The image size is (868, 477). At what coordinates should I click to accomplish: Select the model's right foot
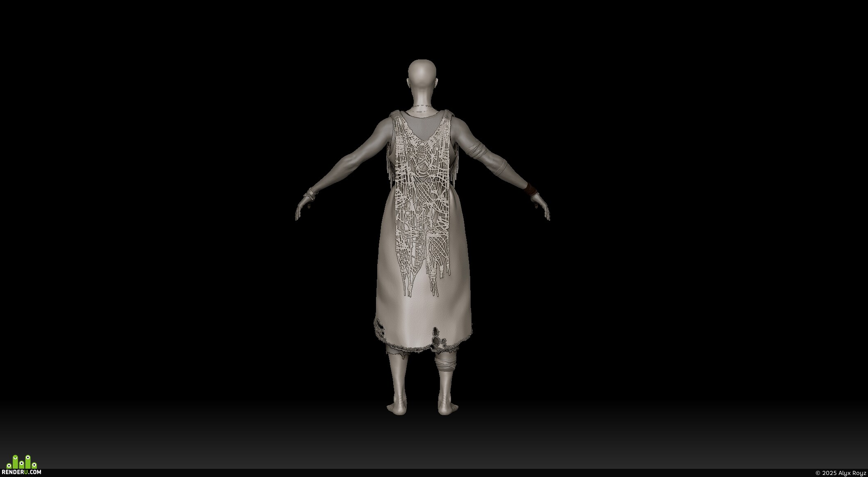point(447,408)
